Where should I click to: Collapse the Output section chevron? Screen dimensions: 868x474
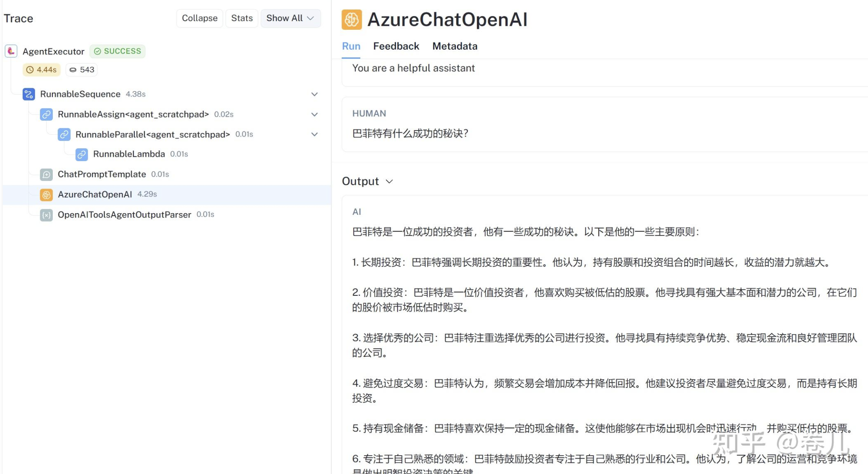[x=390, y=181]
